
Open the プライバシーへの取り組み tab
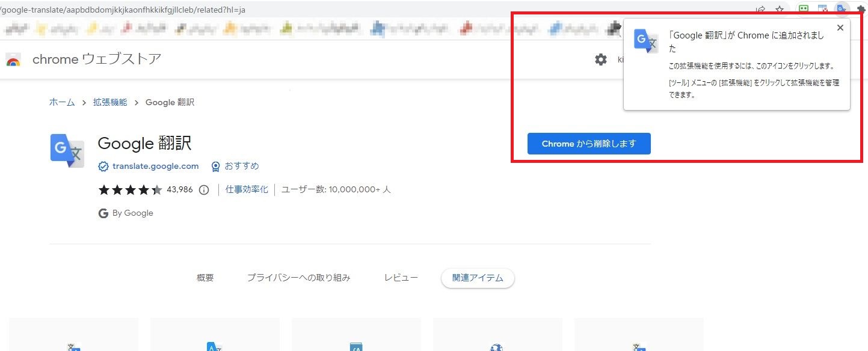click(298, 278)
